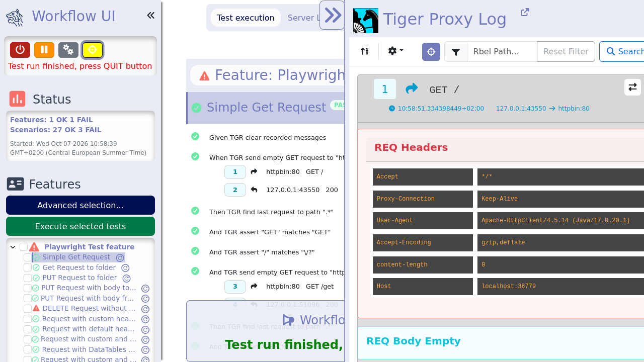Click the Advanced selection button
644x362 pixels.
click(80, 205)
